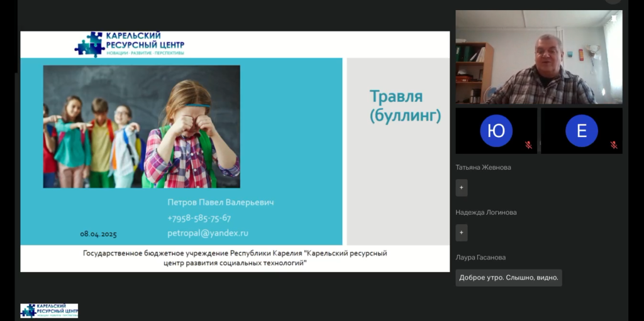Click sender name Лаура Гасанова in chat

pyautogui.click(x=480, y=258)
